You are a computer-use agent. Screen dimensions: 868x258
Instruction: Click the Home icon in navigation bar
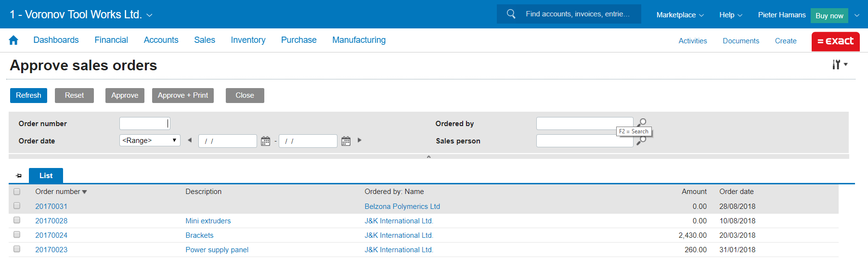pos(13,40)
